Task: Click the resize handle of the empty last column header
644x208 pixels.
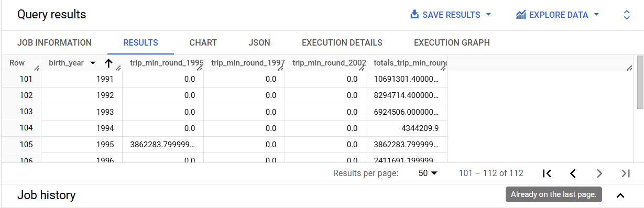Action: coord(629,68)
